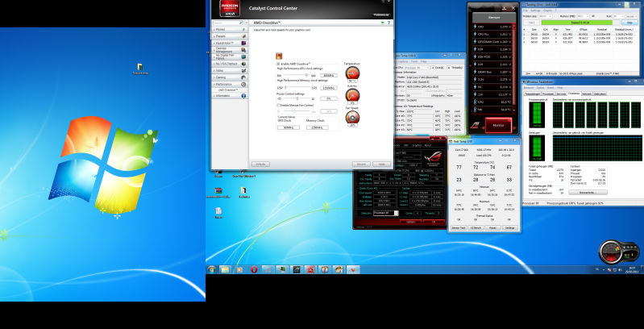Expand the HydraVision category

pos(229,43)
